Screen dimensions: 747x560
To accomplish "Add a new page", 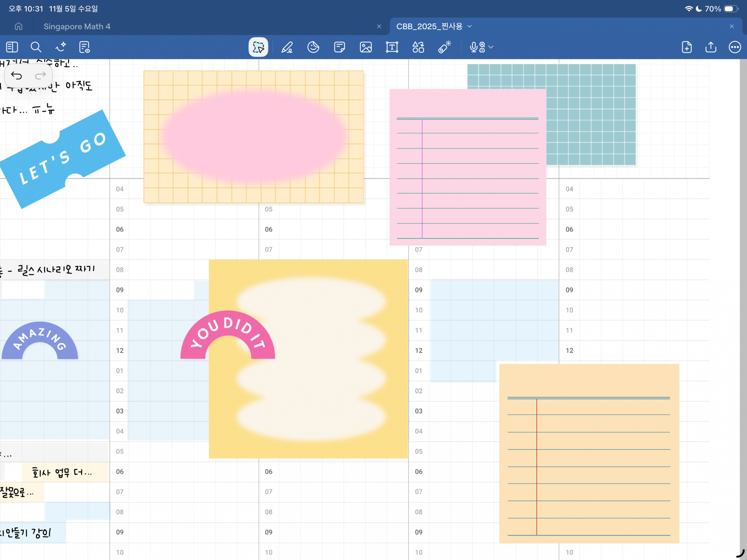I will coord(687,47).
